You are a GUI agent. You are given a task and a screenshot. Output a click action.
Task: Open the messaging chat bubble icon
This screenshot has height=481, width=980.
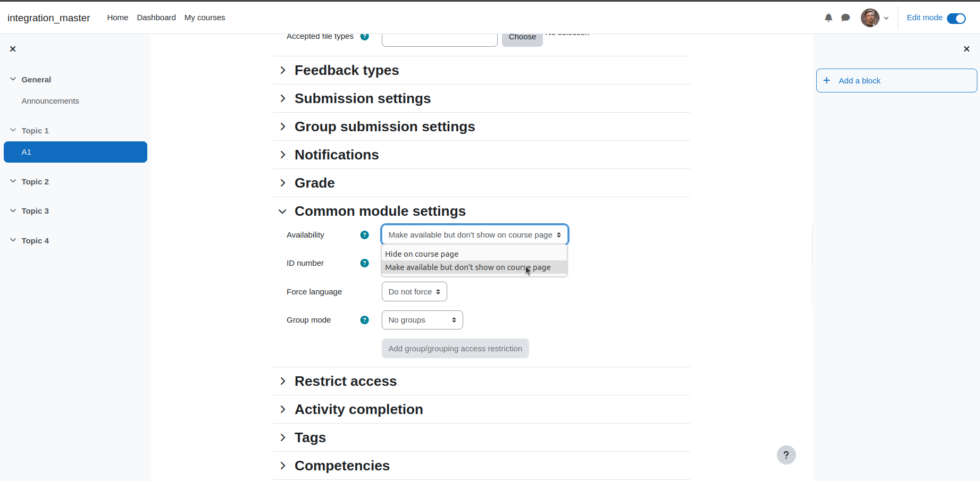coord(845,18)
